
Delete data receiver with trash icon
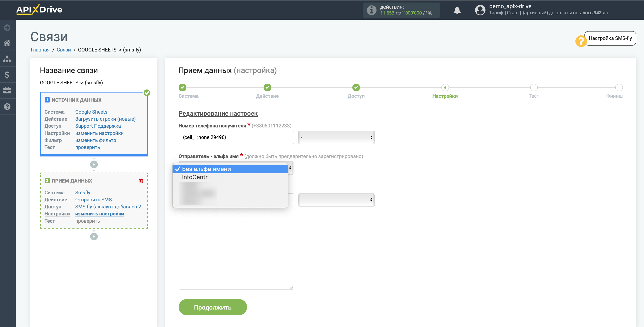[141, 181]
